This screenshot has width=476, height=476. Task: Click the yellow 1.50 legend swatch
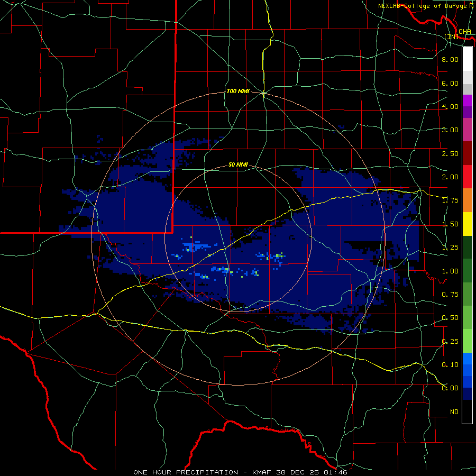pyautogui.click(x=467, y=224)
